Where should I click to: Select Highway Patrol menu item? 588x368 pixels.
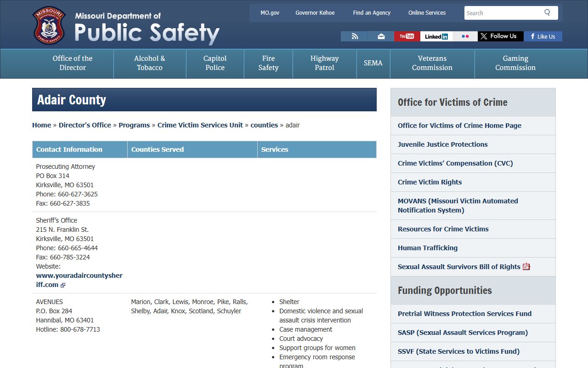coord(324,63)
